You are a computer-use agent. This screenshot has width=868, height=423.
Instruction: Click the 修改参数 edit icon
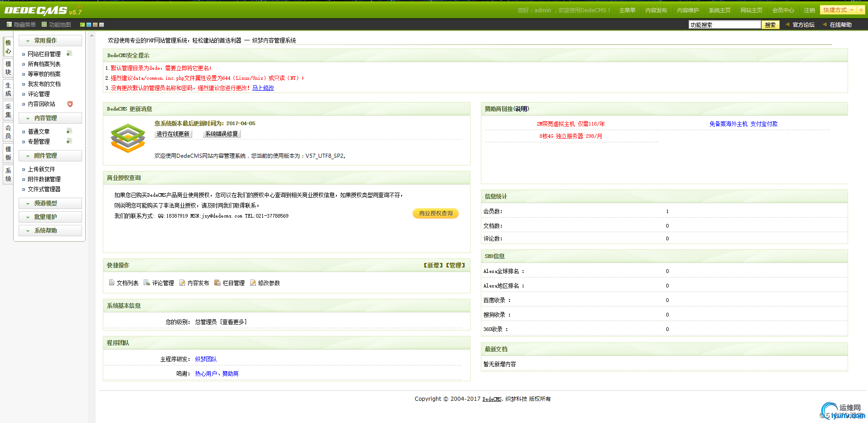253,282
